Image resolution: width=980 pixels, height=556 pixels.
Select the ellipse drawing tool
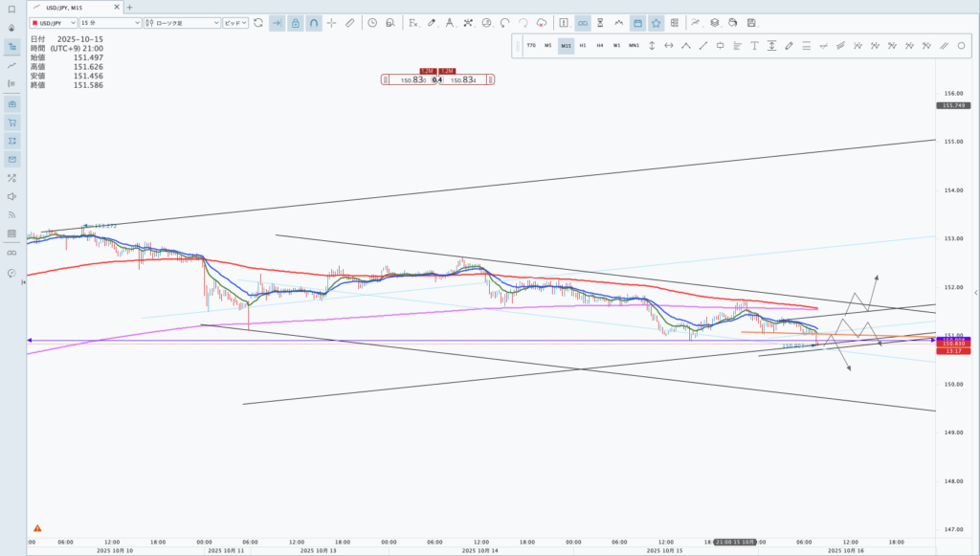point(961,45)
